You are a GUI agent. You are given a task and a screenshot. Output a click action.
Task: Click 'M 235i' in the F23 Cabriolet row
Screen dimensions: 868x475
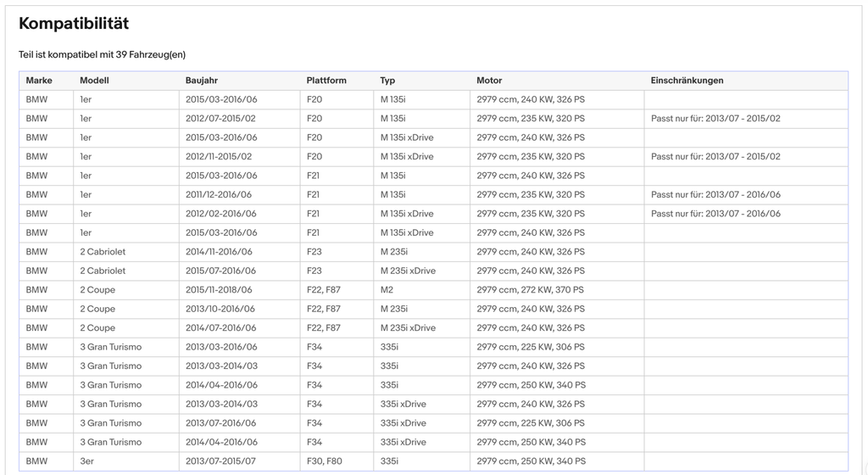click(x=393, y=252)
